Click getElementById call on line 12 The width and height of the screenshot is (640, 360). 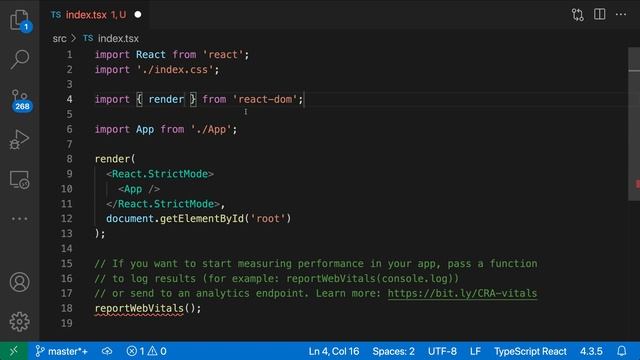point(202,219)
